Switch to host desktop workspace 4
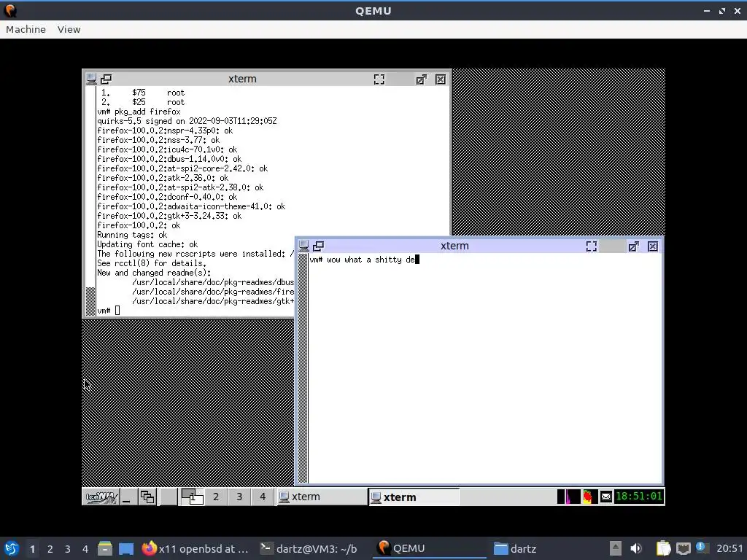Screen dimensions: 747x560 [x=85, y=548]
